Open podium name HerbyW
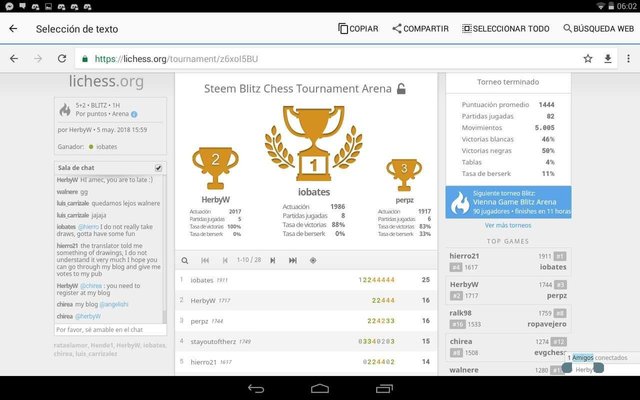The width and height of the screenshot is (640, 400). 216,200
